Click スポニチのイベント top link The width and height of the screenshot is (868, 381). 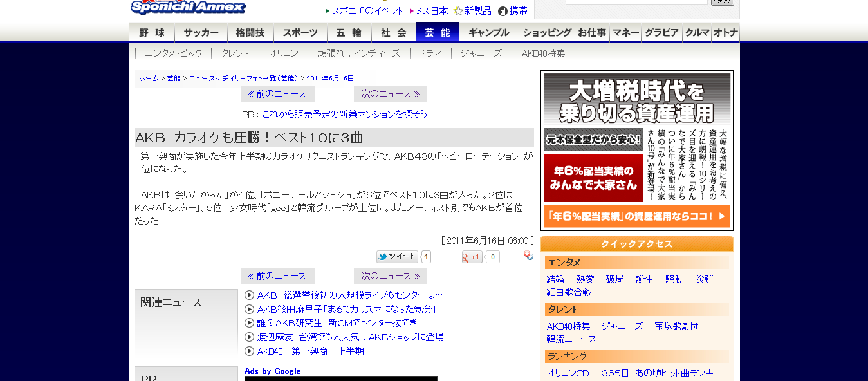click(367, 11)
